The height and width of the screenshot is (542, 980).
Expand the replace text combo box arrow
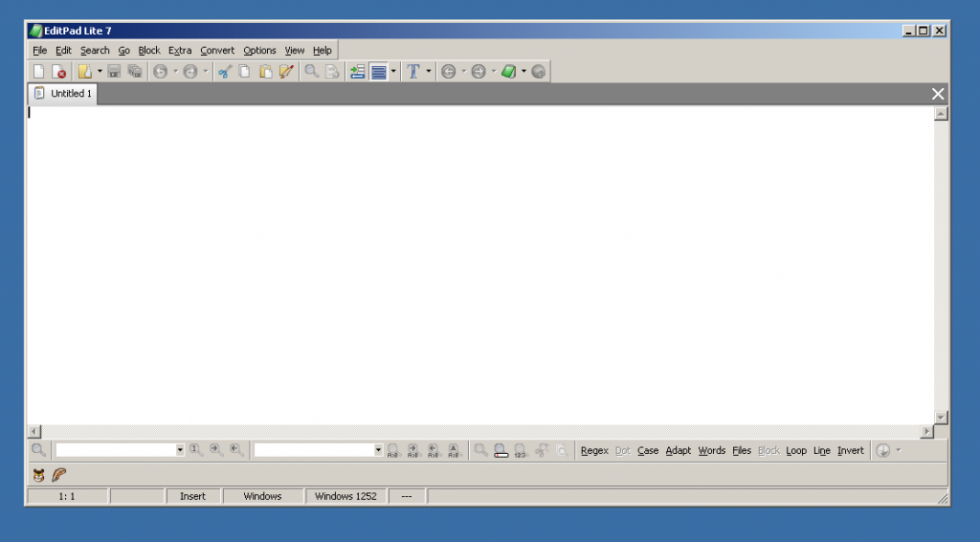[x=378, y=450]
